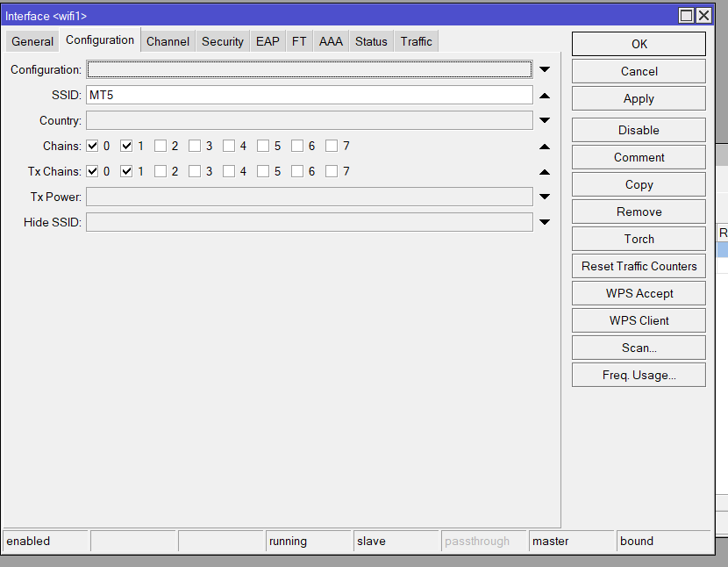This screenshot has width=728, height=567.
Task: Select the 'passthrough' status bar entry
Action: (484, 541)
